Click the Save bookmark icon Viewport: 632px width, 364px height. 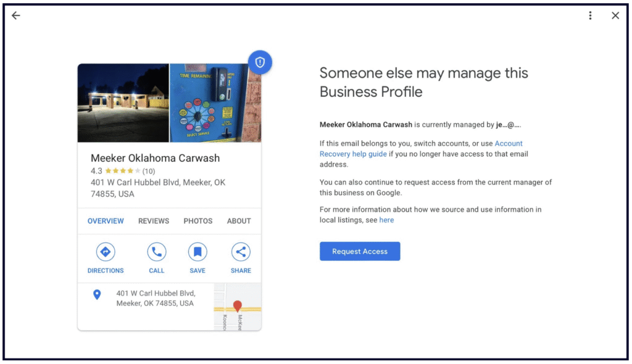tap(197, 252)
